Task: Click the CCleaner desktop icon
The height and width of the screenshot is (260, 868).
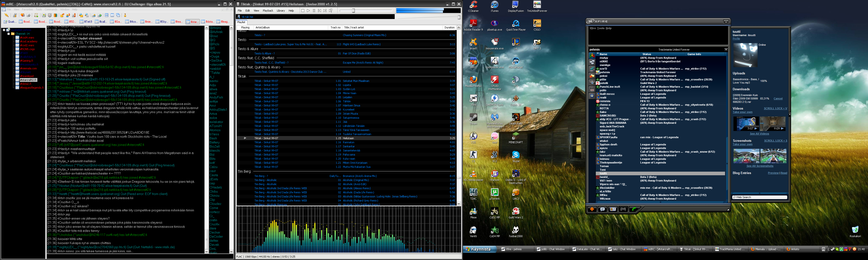Action: [473, 6]
